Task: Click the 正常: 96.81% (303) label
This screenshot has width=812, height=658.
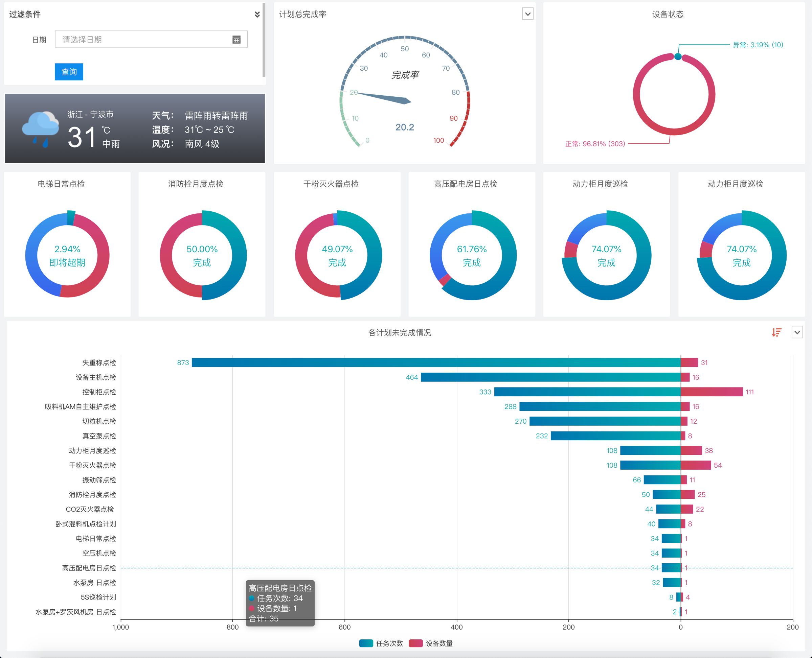Action: pos(595,144)
